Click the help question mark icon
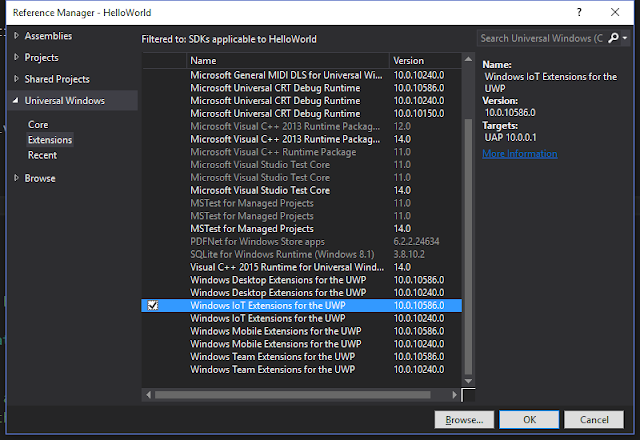This screenshot has width=640, height=440. pos(579,12)
